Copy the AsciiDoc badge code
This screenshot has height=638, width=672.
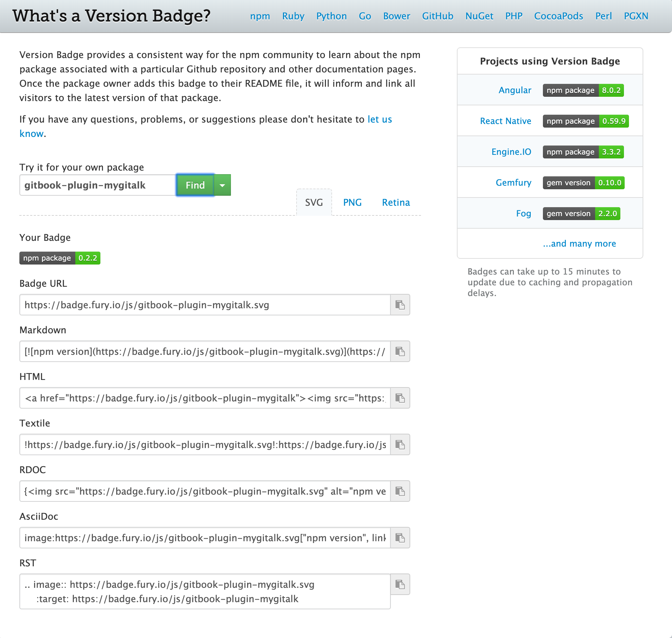pos(400,538)
